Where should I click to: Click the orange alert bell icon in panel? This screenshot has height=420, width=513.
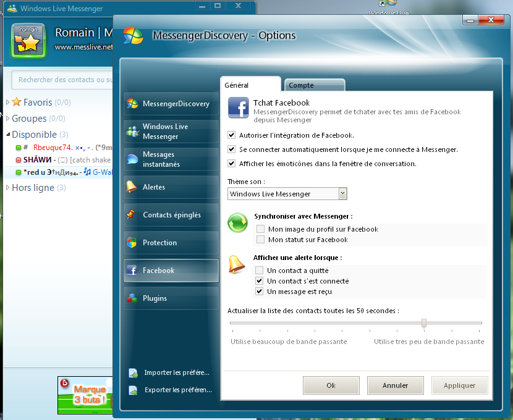[x=237, y=264]
